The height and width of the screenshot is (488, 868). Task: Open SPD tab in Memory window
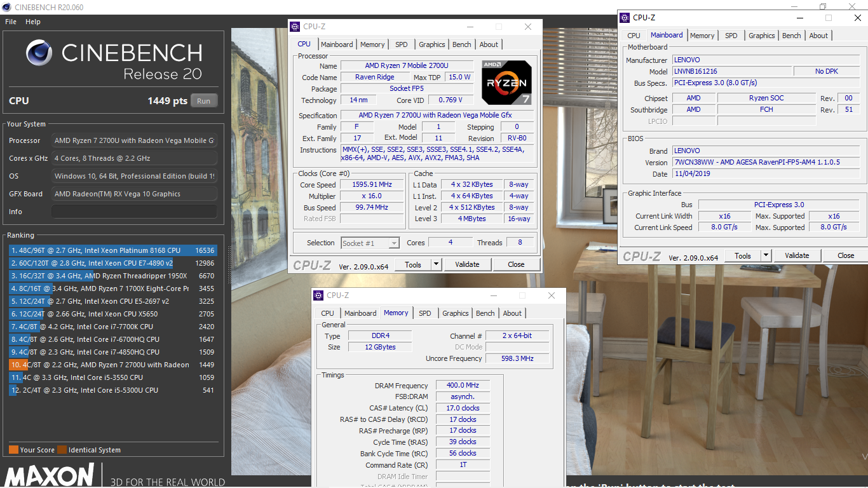[x=425, y=313]
